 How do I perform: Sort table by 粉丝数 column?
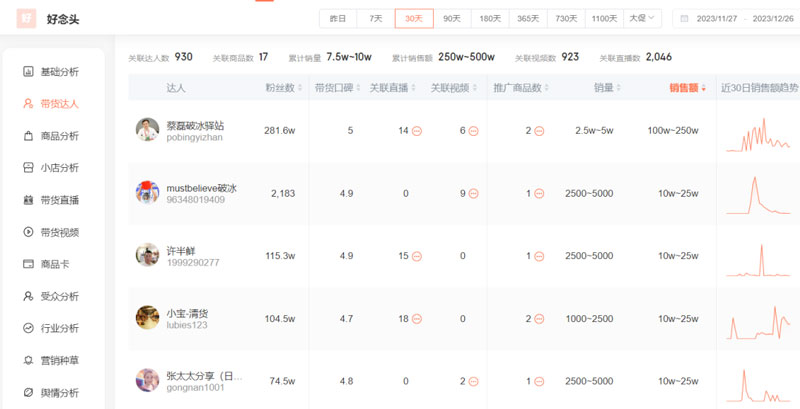tap(280, 88)
